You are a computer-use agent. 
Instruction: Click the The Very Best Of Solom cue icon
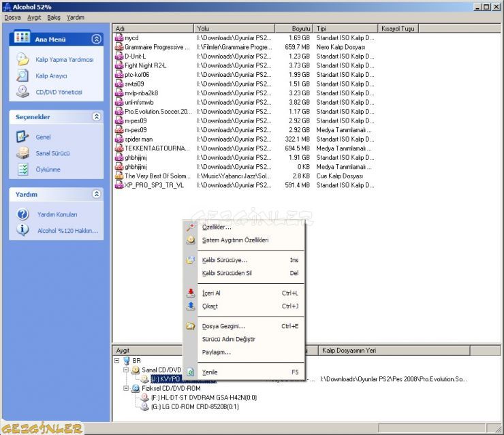pyautogui.click(x=119, y=176)
